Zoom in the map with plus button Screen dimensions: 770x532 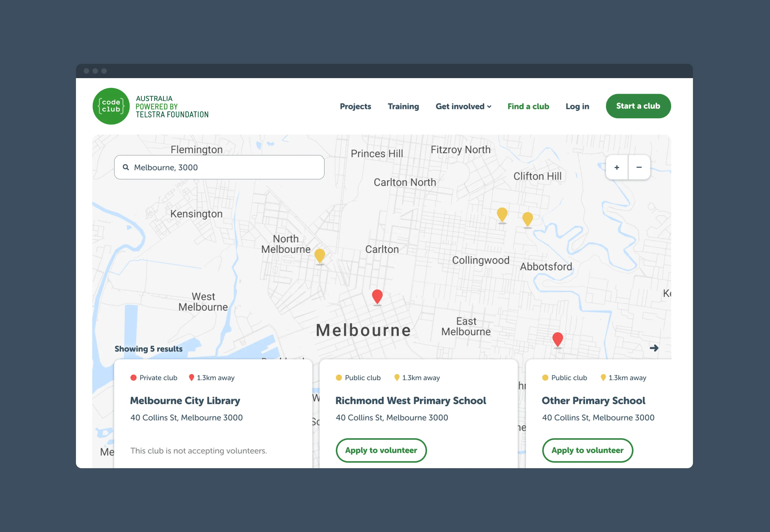point(617,167)
